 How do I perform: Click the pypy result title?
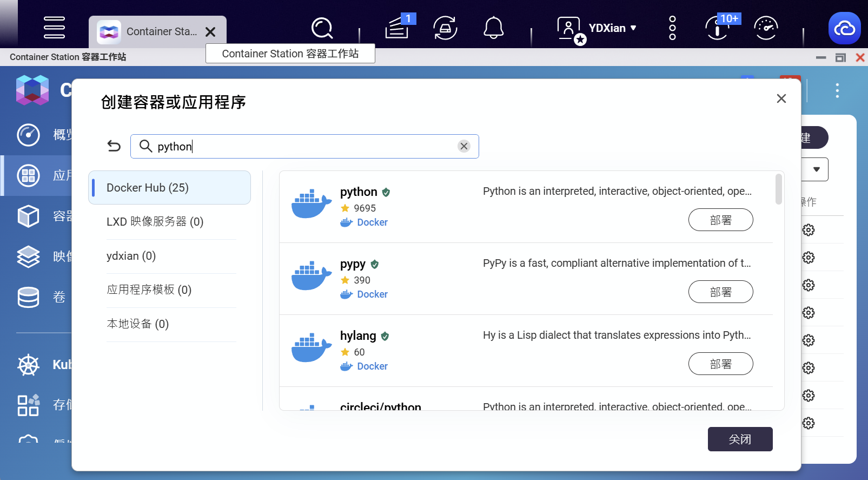(x=353, y=264)
